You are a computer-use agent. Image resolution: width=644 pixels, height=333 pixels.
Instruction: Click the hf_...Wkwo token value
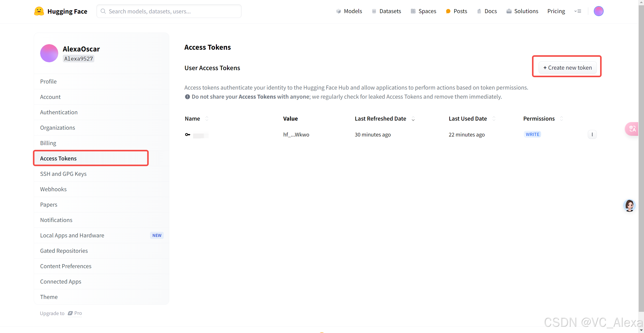296,134
